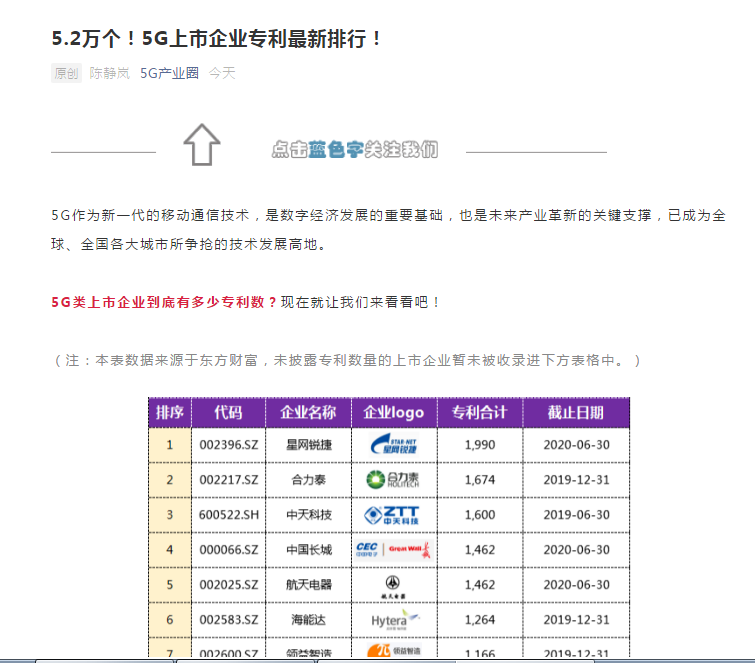Click rank number 3 cell
The image size is (755, 663).
pos(169,515)
